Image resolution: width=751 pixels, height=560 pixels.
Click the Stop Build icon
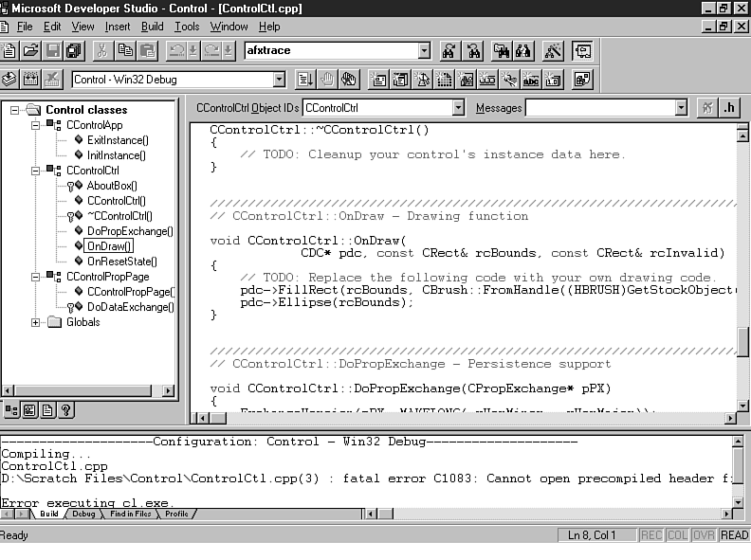point(52,80)
